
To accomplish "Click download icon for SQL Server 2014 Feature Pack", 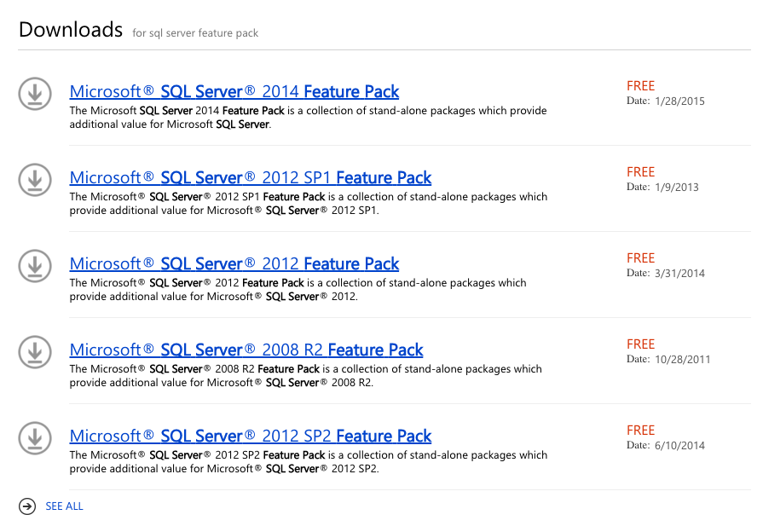I will point(35,94).
